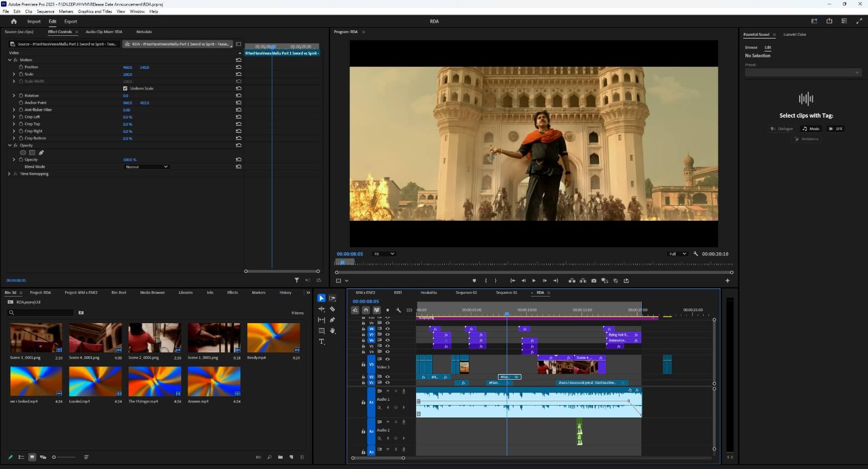Open the Fit zoom level dropdown

pos(384,254)
